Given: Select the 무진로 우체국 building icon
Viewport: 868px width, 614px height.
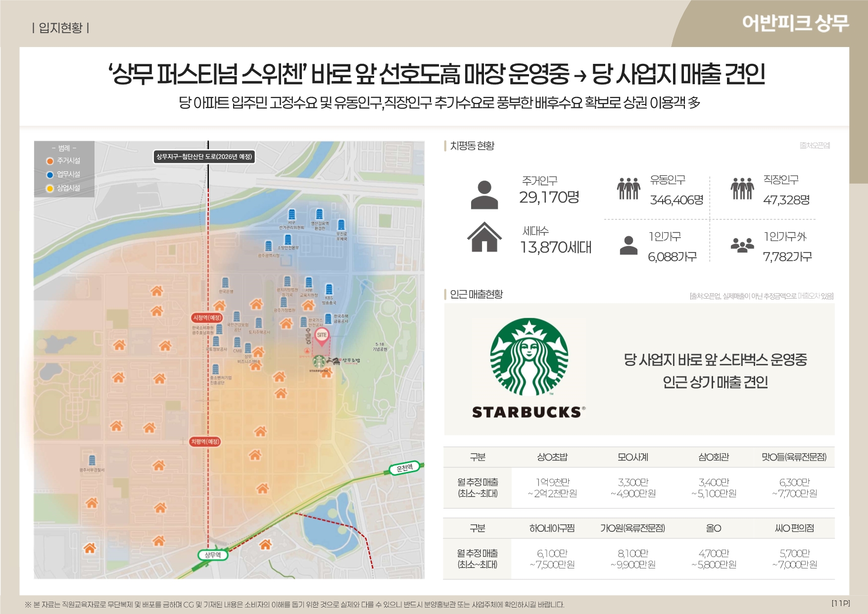Looking at the screenshot, I should (341, 225).
